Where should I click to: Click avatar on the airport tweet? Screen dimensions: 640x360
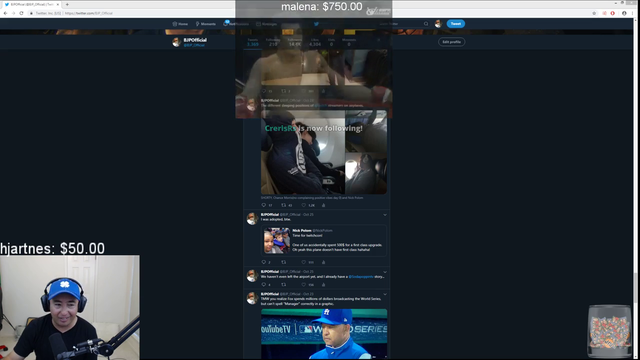coord(252,276)
